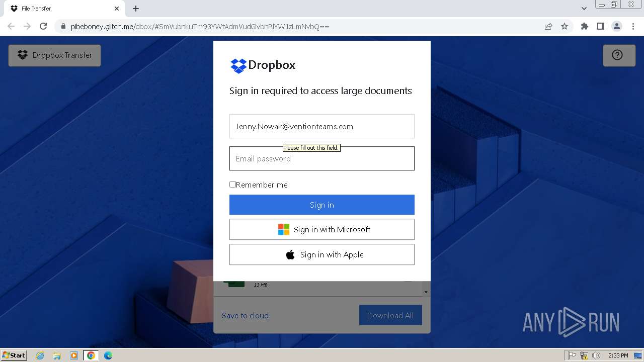
Task: Click the Dropbox Transfer button
Action: 54,55
